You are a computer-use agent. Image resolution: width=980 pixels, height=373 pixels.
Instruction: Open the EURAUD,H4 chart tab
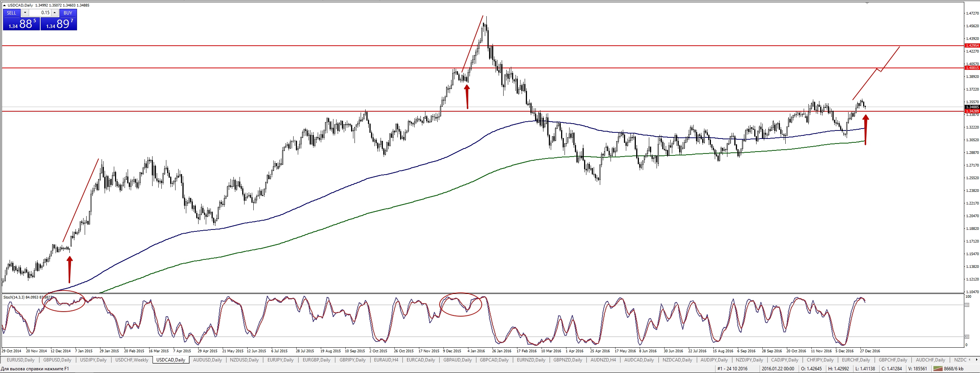pyautogui.click(x=386, y=360)
